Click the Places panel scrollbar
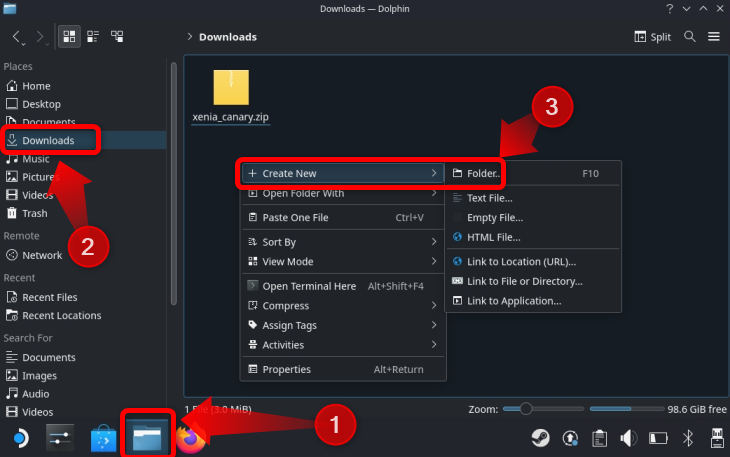730x457 pixels. [174, 184]
